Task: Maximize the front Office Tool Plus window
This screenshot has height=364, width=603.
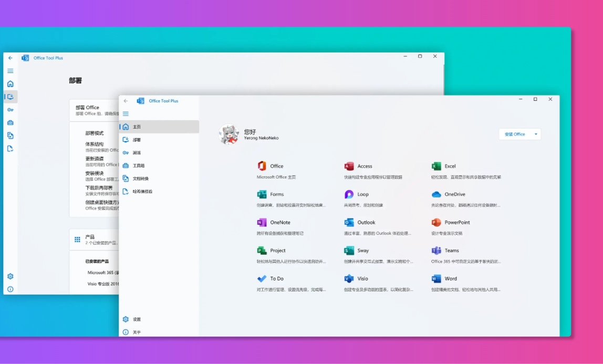Action: coord(535,99)
